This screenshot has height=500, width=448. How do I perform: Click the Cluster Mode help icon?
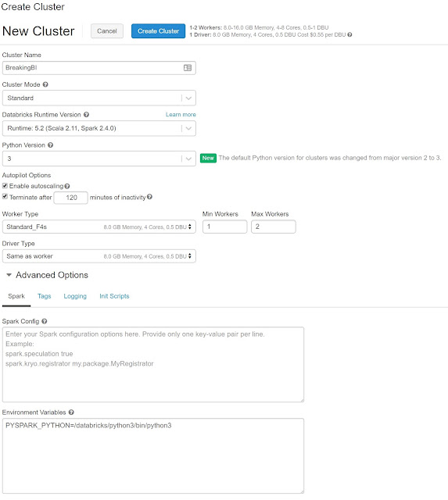(x=45, y=84)
